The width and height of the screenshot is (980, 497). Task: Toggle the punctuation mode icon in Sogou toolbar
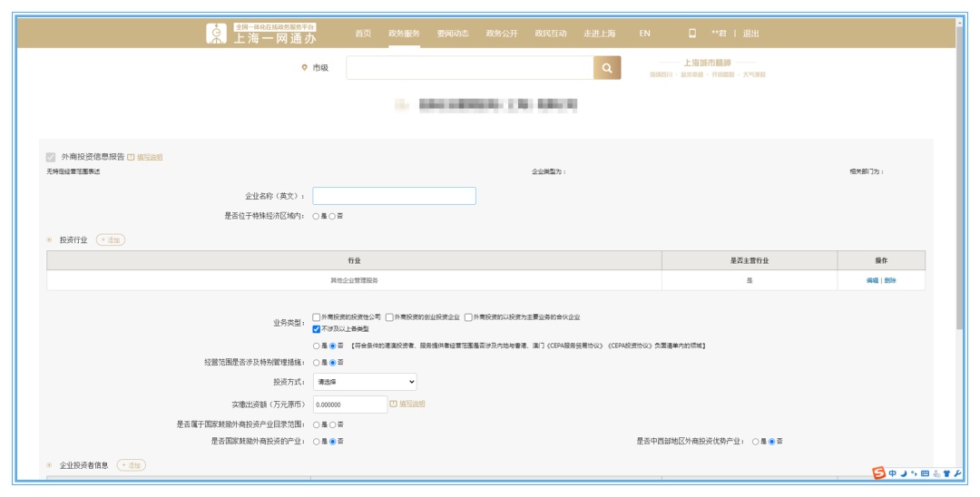point(914,473)
